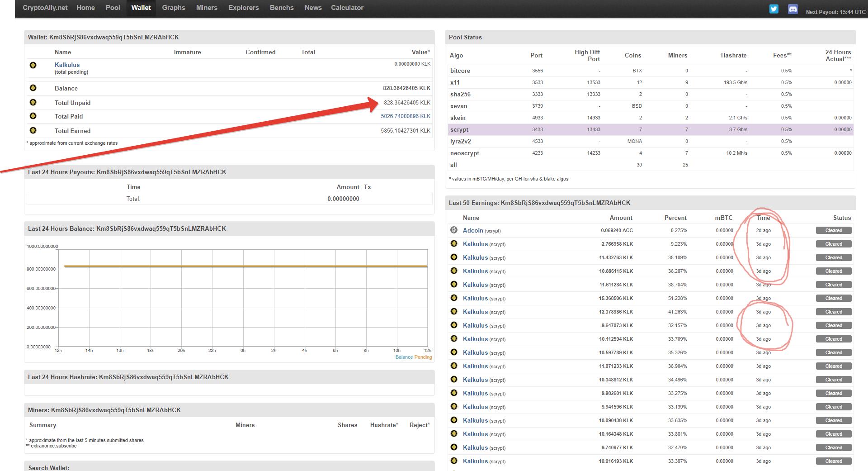The height and width of the screenshot is (471, 868).
Task: Click the Kalkulus coin icon in the wallet table
Action: coord(33,65)
